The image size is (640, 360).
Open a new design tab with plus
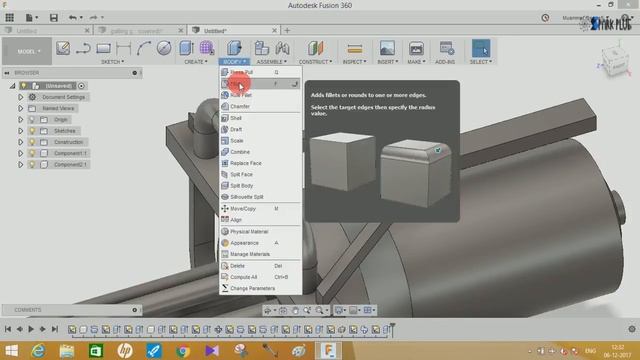coord(287,30)
